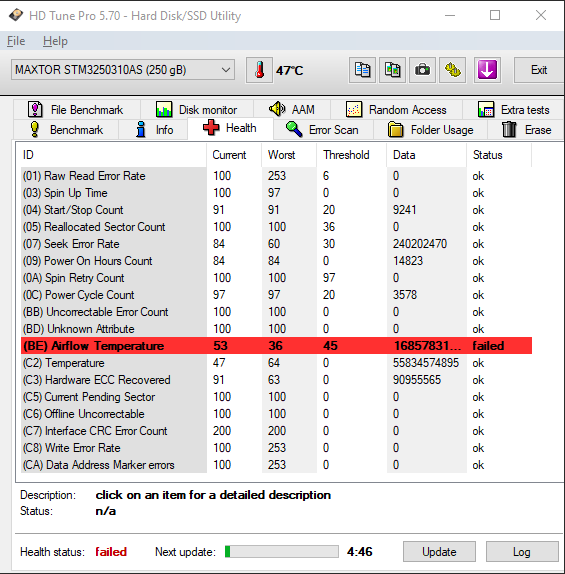The image size is (565, 574).
Task: Select the (C2) Temperature row
Action: point(276,363)
